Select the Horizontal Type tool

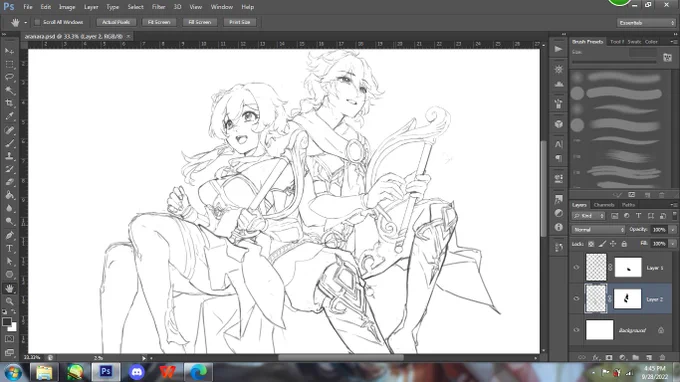(x=9, y=248)
